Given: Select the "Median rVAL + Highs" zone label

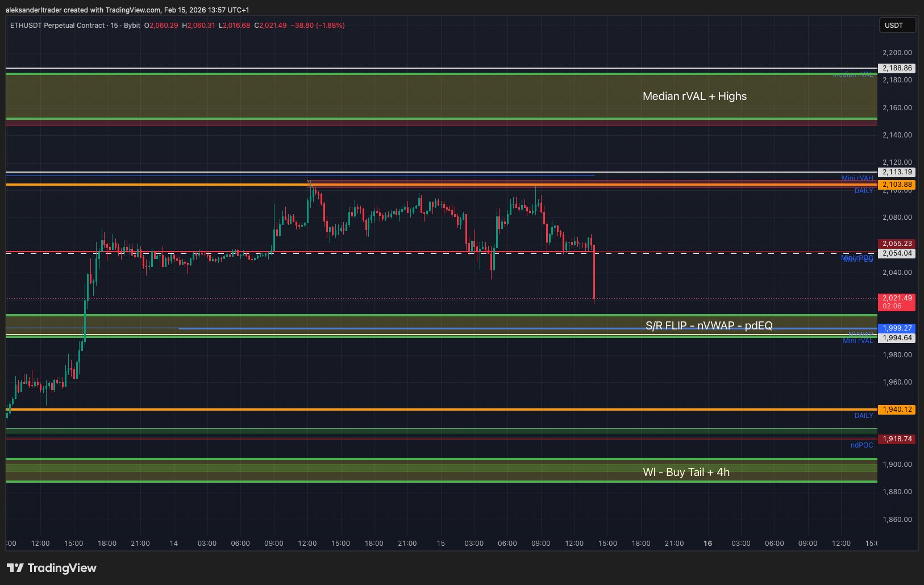Looking at the screenshot, I should tap(694, 96).
